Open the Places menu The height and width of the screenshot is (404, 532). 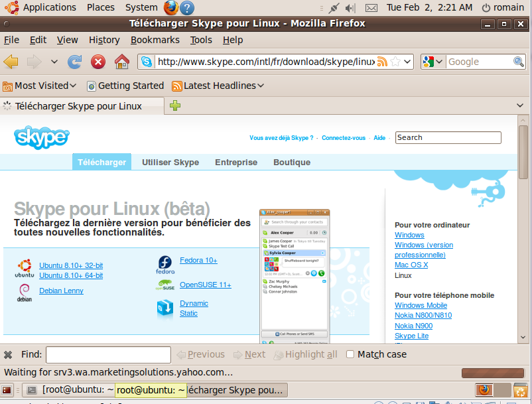tap(101, 7)
